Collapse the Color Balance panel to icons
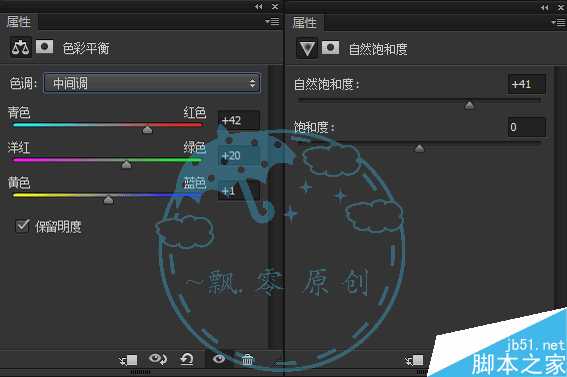The image size is (567, 377). pos(258,7)
